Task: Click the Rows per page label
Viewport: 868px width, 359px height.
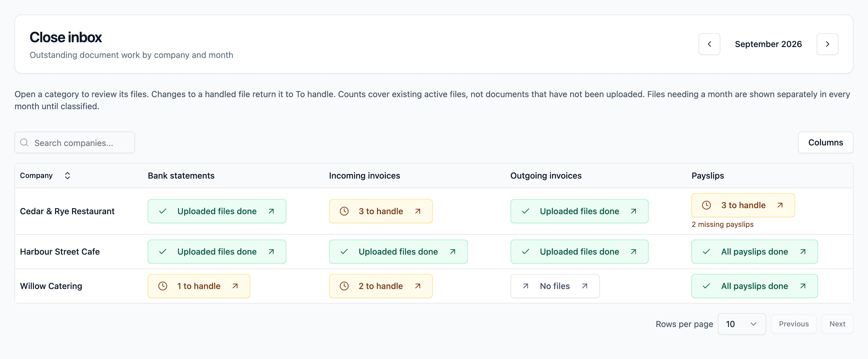Action: point(684,324)
